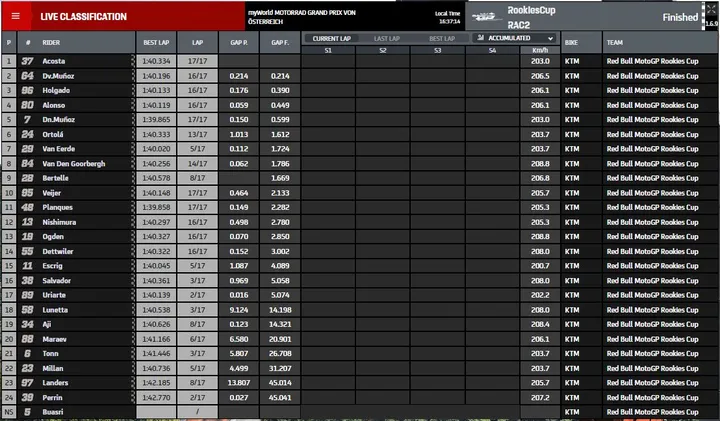The height and width of the screenshot is (421, 720).
Task: Click gap value 45.041 for Perrin
Action: pos(280,398)
